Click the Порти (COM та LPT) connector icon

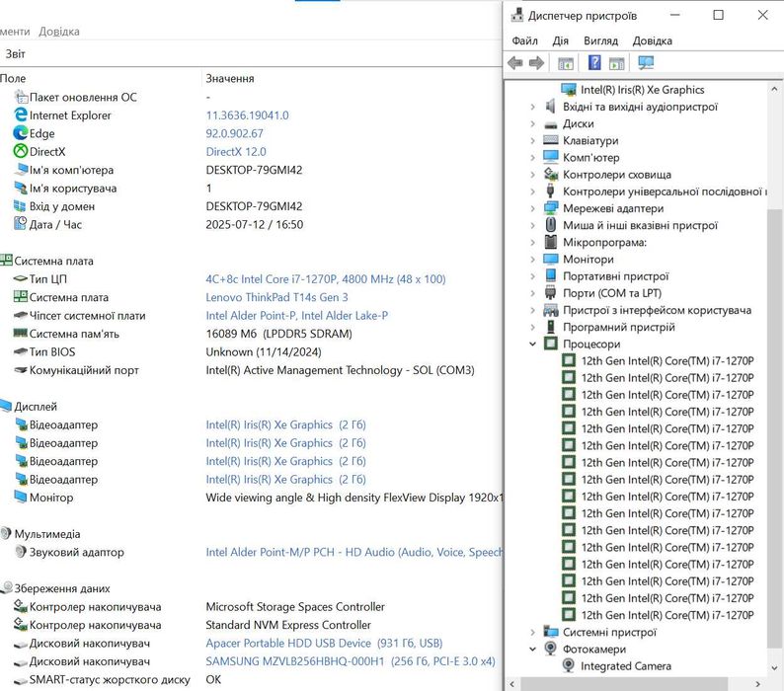pyautogui.click(x=551, y=292)
